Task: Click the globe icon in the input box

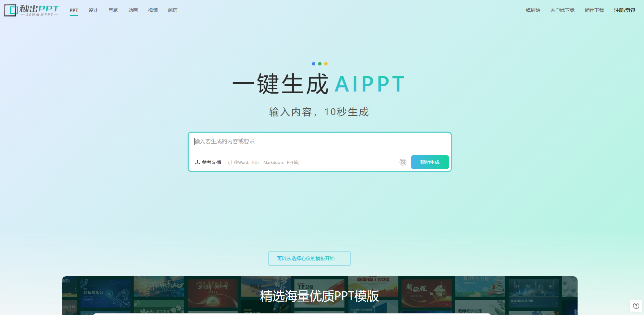Action: 403,162
